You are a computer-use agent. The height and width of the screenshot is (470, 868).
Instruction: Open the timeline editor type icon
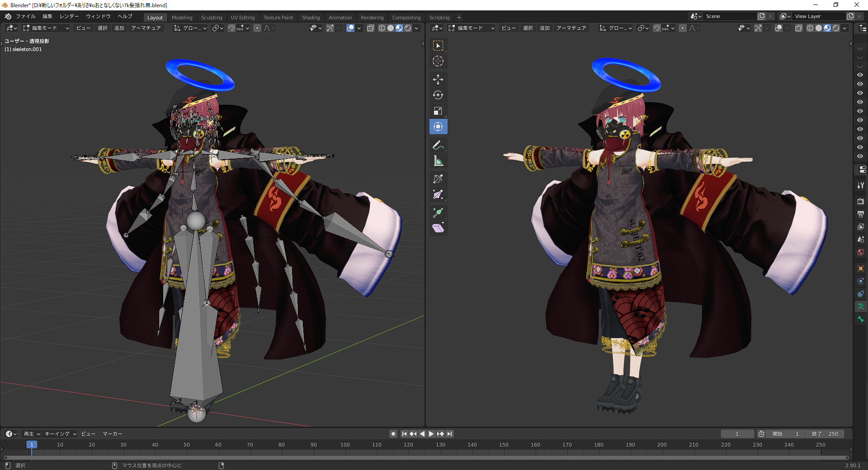(11, 434)
